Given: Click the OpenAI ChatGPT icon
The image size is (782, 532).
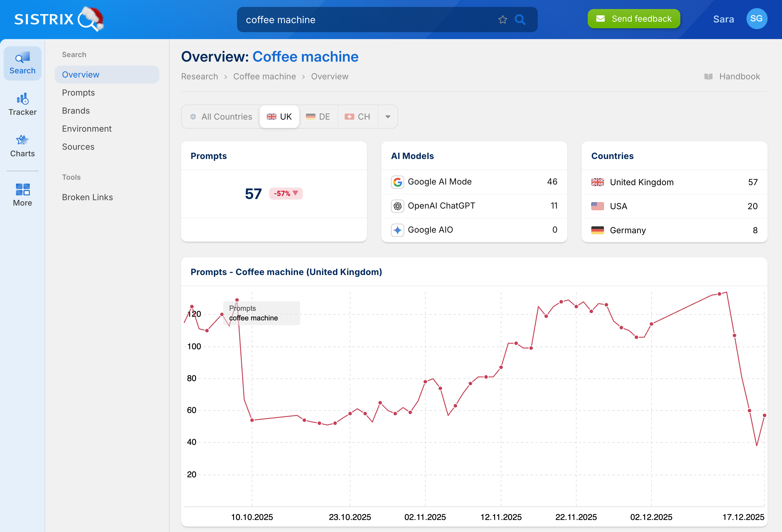Looking at the screenshot, I should click(397, 206).
